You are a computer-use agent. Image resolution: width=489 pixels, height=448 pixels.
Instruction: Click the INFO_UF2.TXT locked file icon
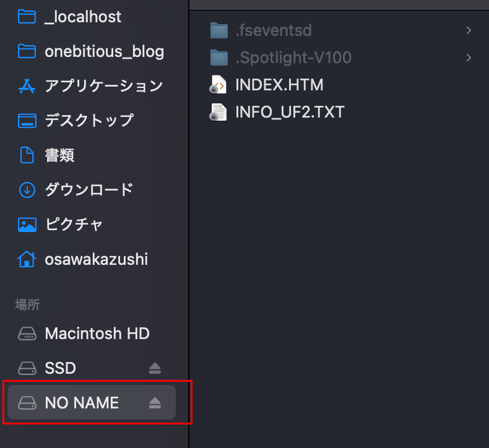[x=218, y=112]
